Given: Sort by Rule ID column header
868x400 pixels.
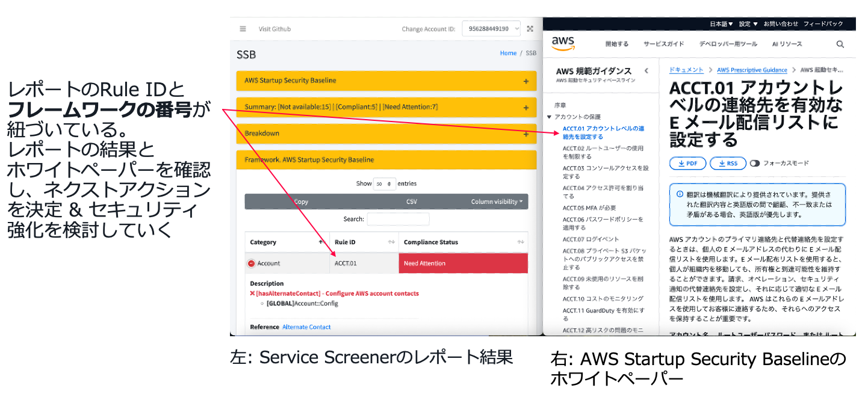Looking at the screenshot, I should click(364, 242).
